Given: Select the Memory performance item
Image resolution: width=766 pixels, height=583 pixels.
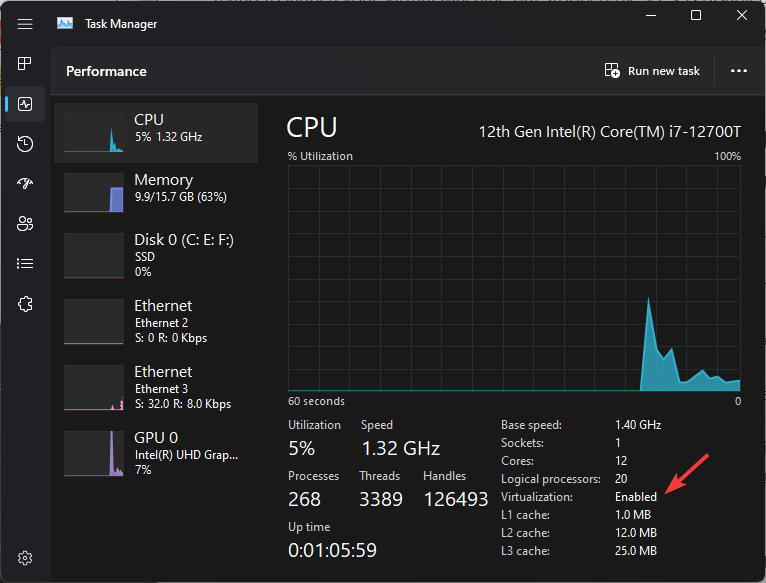Looking at the screenshot, I should (156, 193).
